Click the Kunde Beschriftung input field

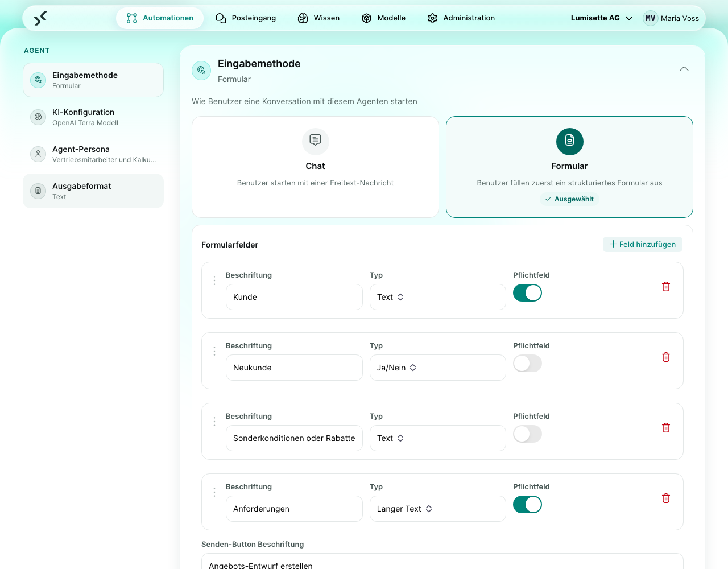[294, 297]
